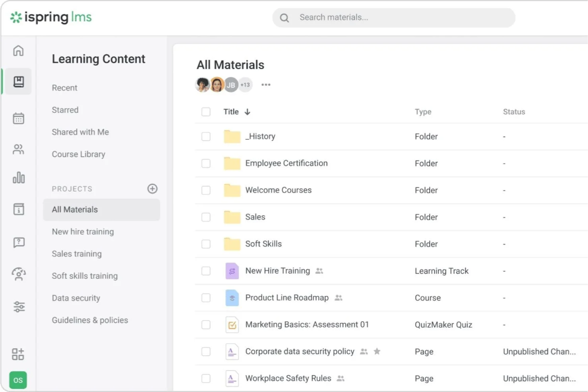Image resolution: width=588 pixels, height=392 pixels.
Task: Open the Help question-mark icon
Action: pos(18,242)
